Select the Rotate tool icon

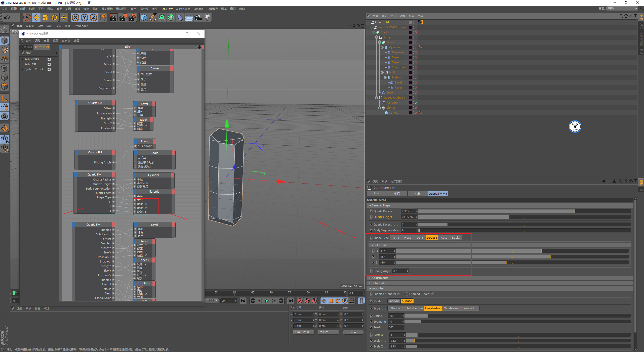coord(54,17)
